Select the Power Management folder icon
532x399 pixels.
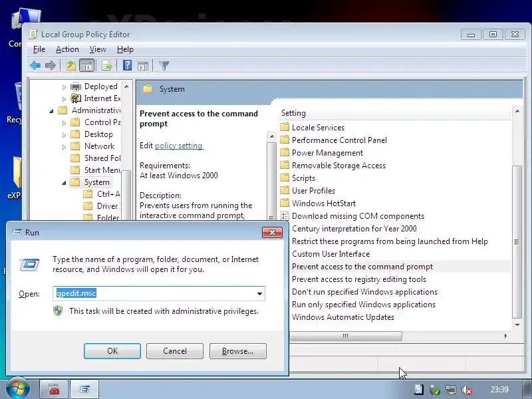coord(285,152)
